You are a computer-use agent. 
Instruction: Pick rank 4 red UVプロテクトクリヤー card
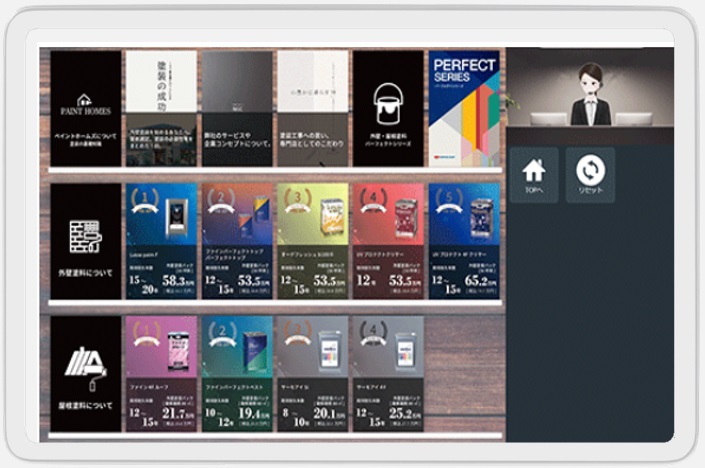[x=387, y=242]
